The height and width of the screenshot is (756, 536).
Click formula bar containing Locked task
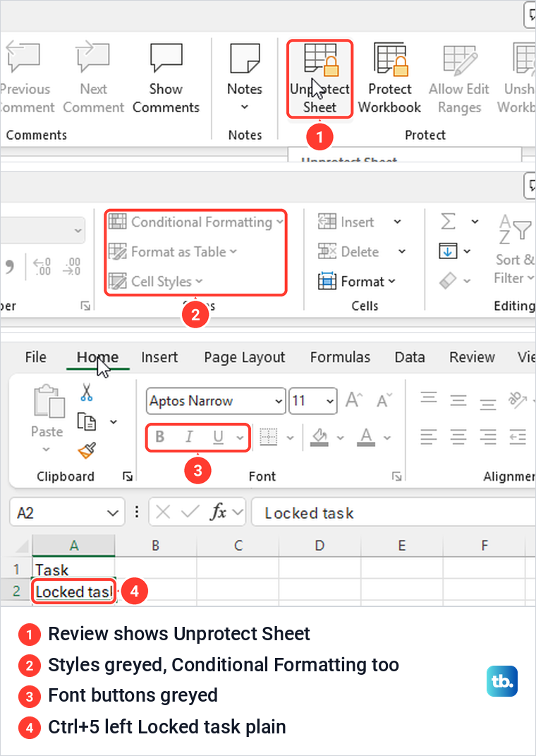(393, 512)
